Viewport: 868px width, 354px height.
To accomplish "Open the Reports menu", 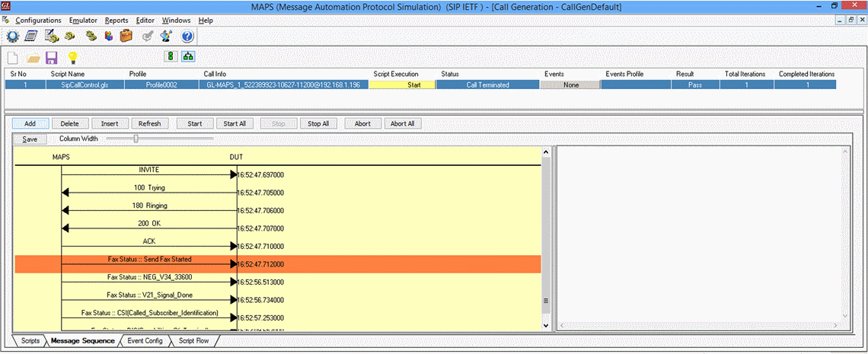I will tap(116, 21).
